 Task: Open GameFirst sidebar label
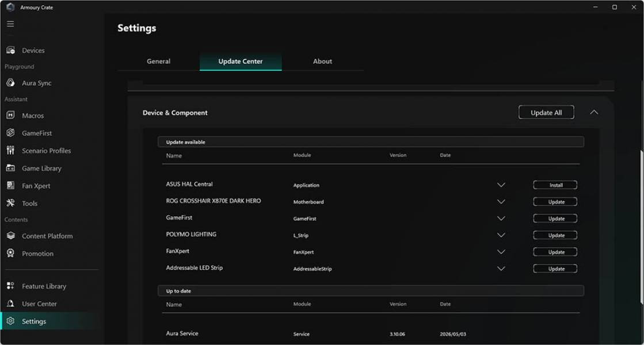37,133
